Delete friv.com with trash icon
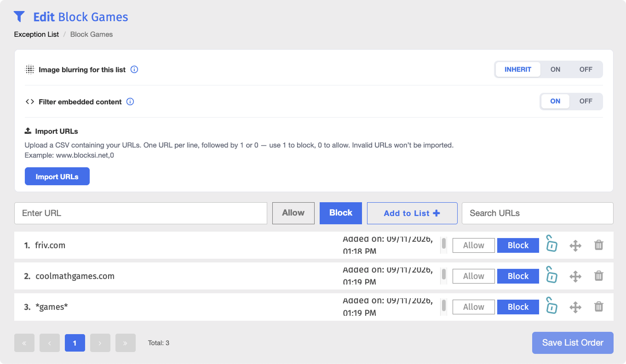This screenshot has height=364, width=626. point(598,245)
